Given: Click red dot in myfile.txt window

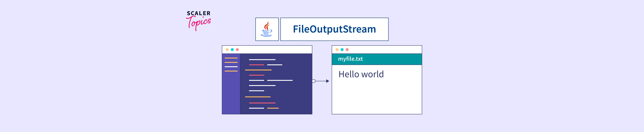Looking at the screenshot, I should 347,50.
